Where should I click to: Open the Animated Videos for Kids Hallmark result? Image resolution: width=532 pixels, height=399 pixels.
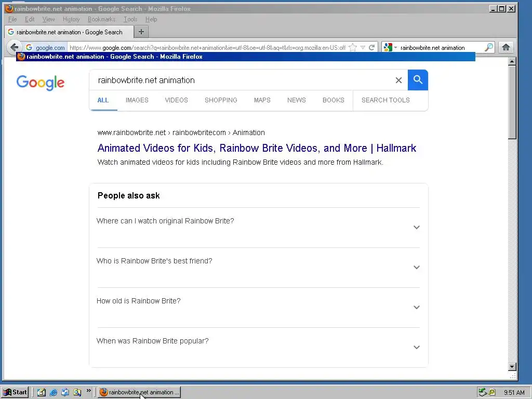[257, 148]
